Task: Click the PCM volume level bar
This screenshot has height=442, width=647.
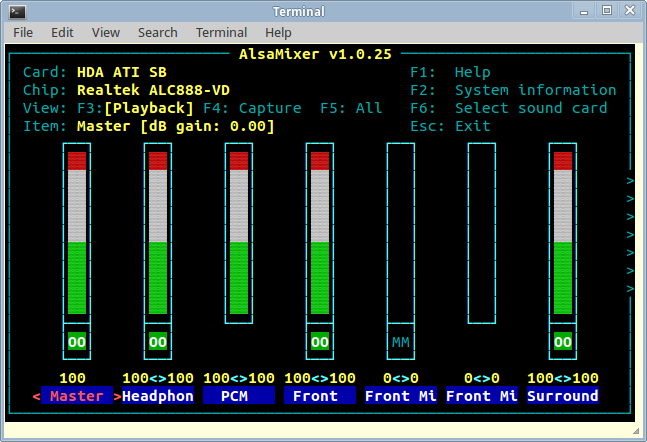Action: click(x=238, y=235)
